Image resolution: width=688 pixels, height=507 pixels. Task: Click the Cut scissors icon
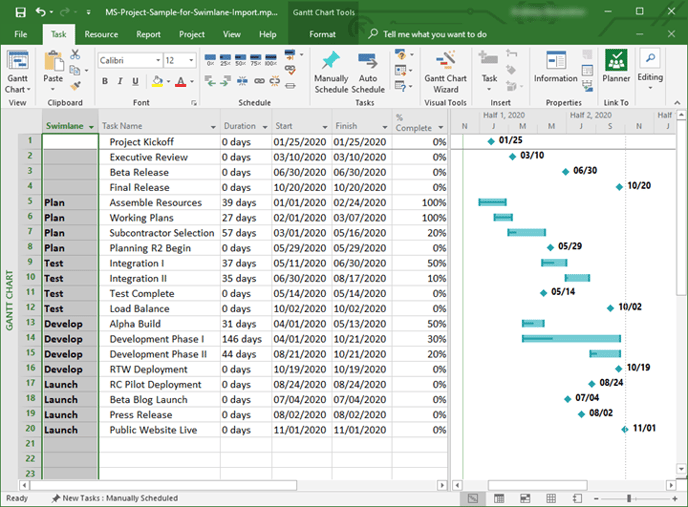tap(75, 54)
